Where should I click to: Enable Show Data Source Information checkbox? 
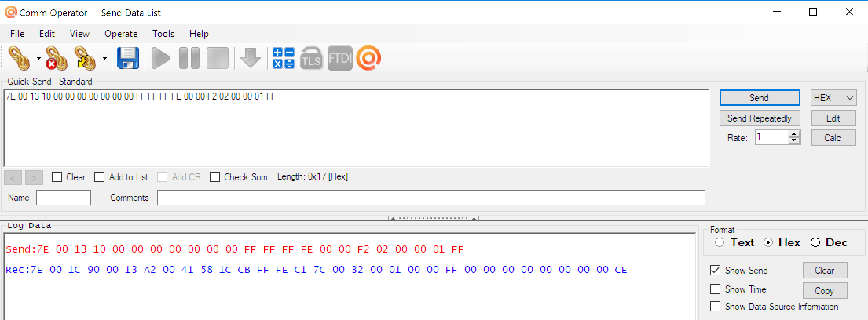pos(715,306)
